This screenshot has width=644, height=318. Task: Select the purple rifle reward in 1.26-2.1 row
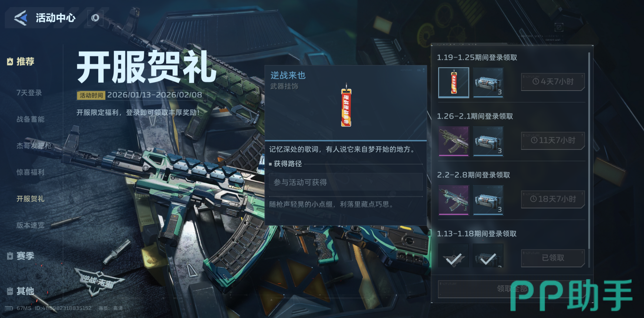tap(453, 141)
